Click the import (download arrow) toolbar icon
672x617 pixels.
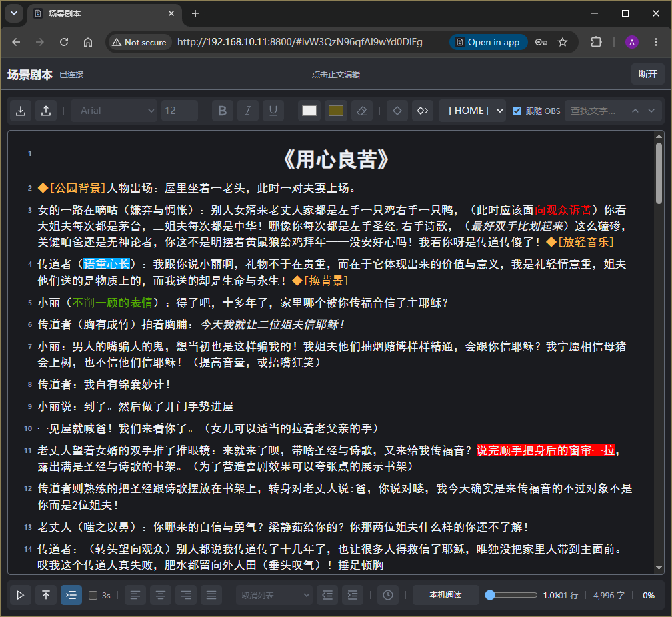21,111
